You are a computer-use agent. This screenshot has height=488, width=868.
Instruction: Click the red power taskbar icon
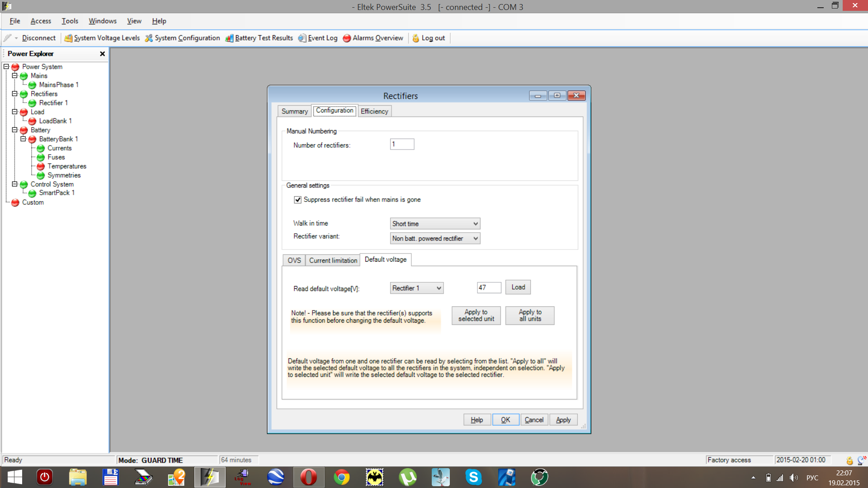click(x=45, y=477)
